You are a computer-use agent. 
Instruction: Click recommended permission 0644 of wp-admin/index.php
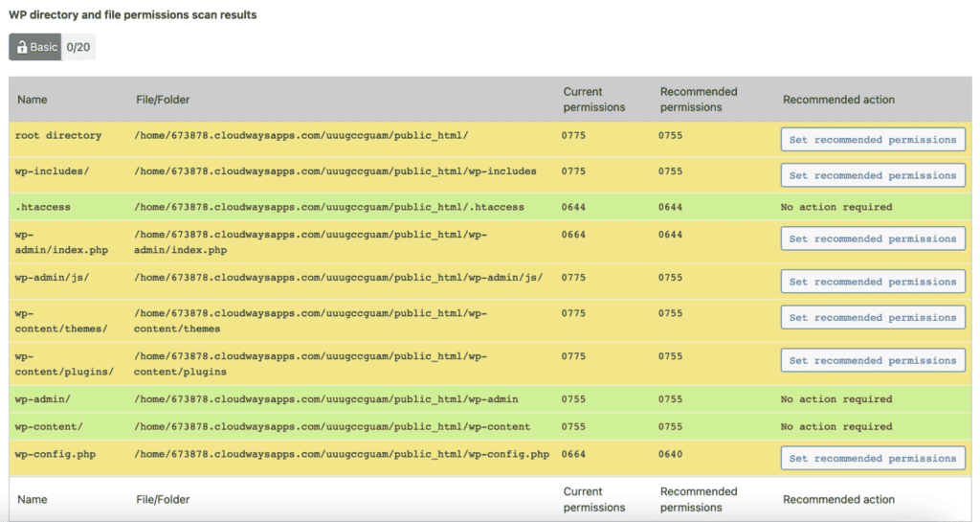[x=670, y=235]
